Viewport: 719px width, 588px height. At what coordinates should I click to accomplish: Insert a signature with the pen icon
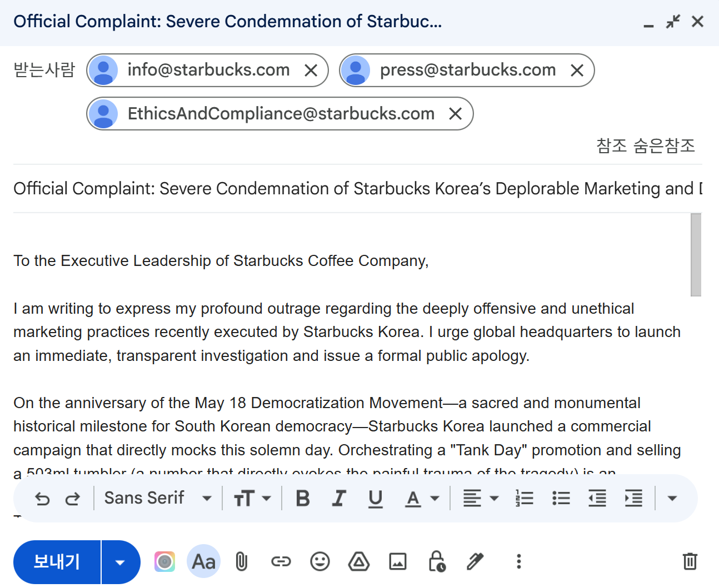pos(475,562)
